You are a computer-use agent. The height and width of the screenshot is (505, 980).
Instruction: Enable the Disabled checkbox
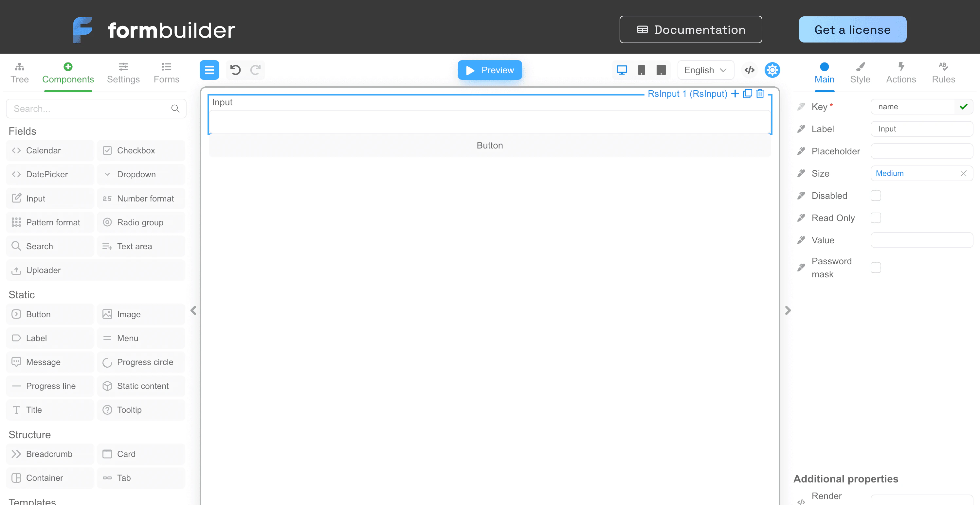click(876, 196)
